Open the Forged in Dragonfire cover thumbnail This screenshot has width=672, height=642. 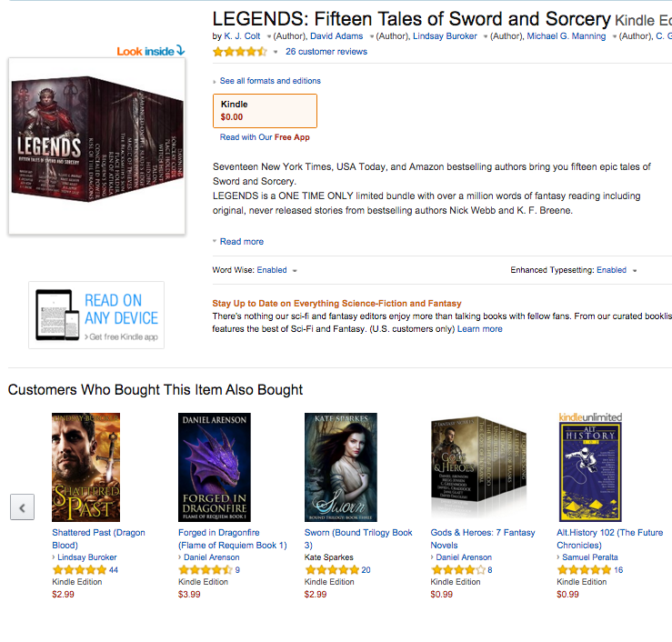tap(215, 467)
